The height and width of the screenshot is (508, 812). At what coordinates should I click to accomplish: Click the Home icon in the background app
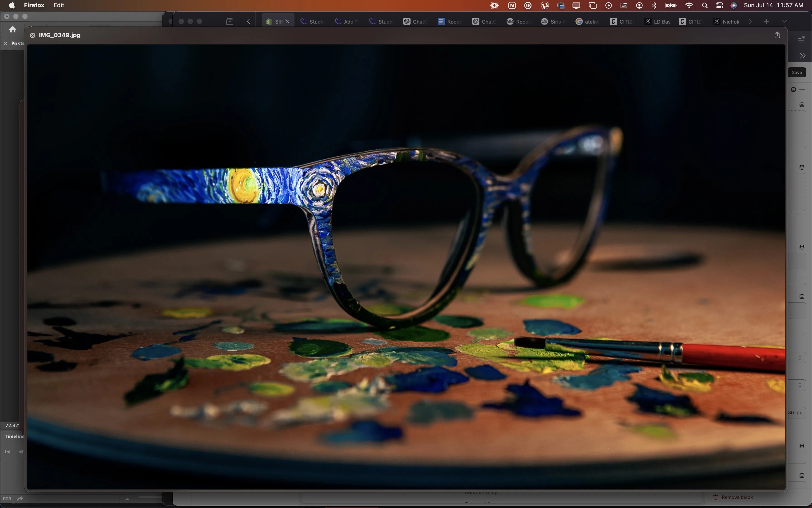[x=13, y=29]
